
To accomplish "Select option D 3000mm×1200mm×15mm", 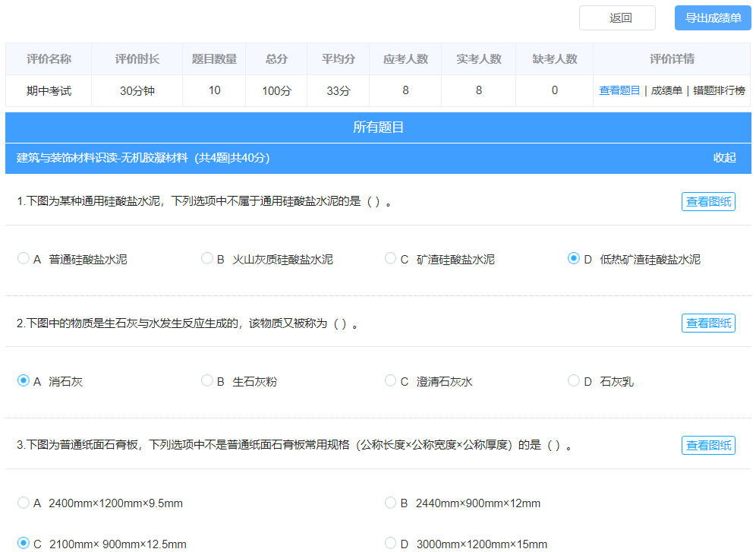I will point(391,544).
